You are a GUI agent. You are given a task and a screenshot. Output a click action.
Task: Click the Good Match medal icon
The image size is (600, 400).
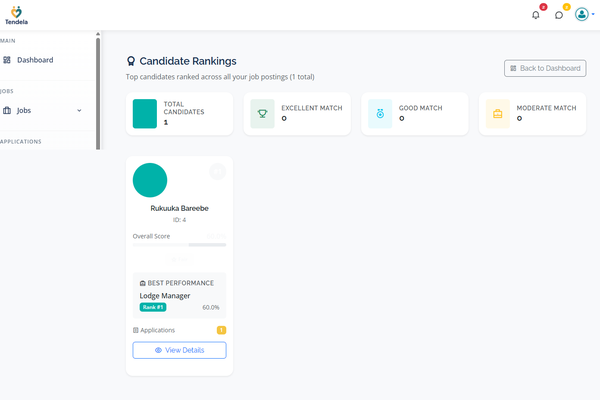tap(380, 113)
